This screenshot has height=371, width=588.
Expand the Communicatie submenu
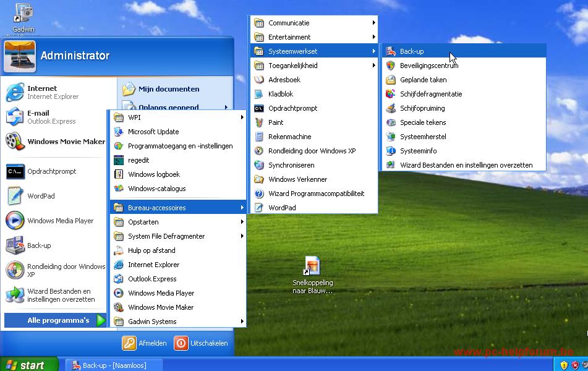point(314,23)
